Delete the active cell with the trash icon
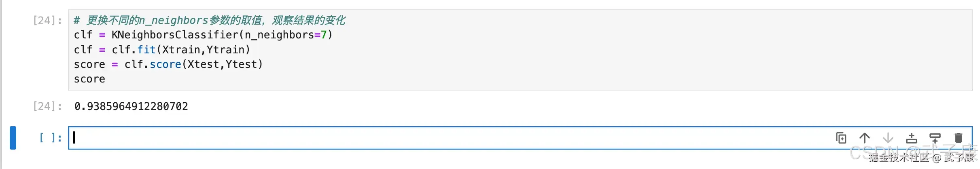This screenshot has width=980, height=169. [x=959, y=138]
